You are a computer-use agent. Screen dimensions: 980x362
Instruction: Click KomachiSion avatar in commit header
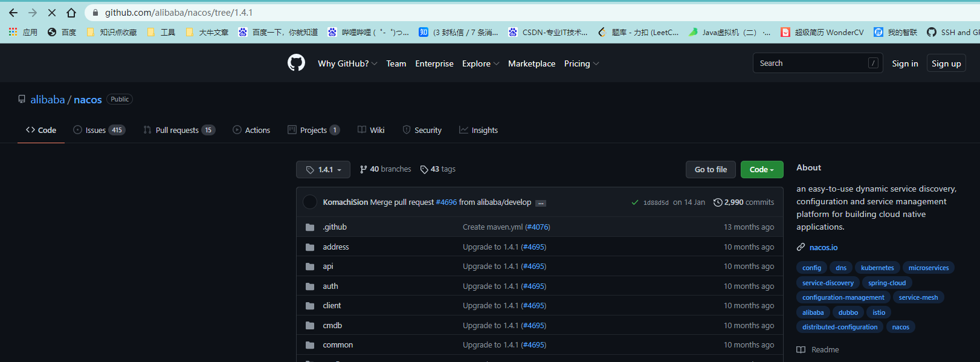(x=310, y=202)
